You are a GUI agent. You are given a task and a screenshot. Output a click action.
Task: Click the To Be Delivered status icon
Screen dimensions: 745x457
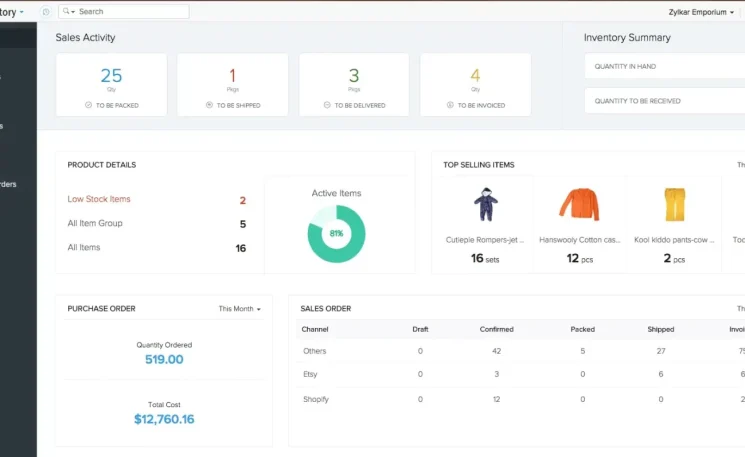pos(327,105)
